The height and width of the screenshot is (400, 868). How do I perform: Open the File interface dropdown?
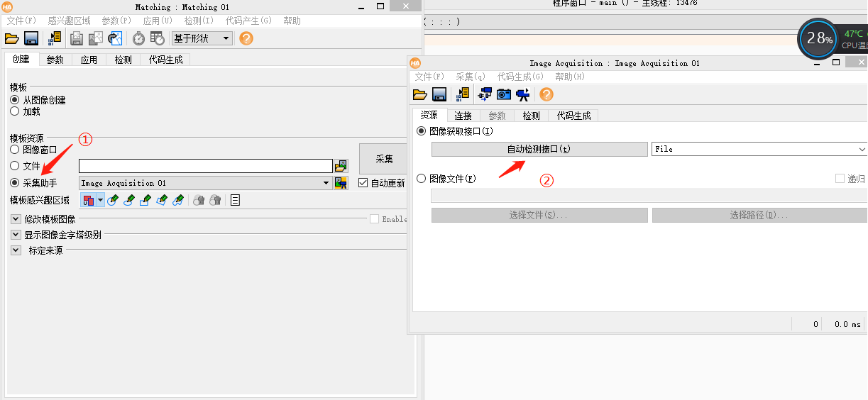[x=759, y=149]
